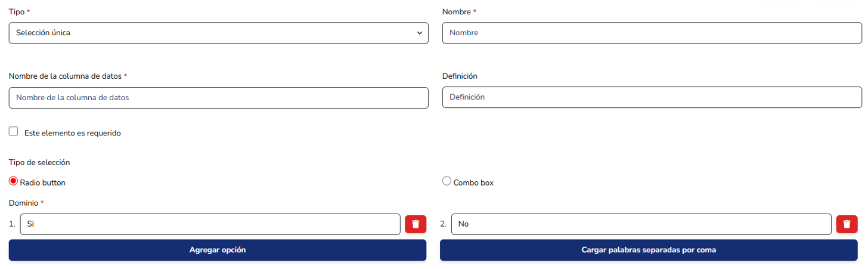Edit the second domain option field "No"
This screenshot has width=868, height=269.
click(x=641, y=224)
